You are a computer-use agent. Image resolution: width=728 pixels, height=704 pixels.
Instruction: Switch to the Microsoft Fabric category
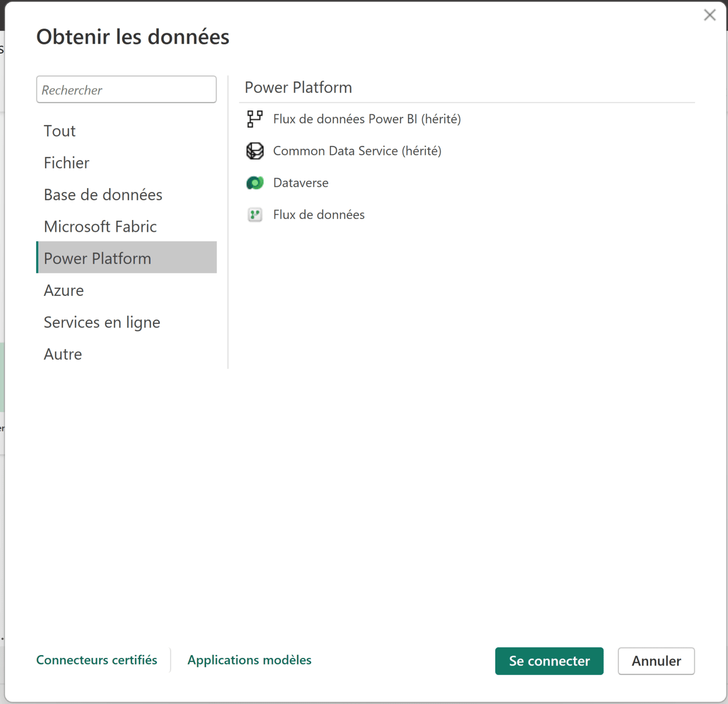pos(100,226)
